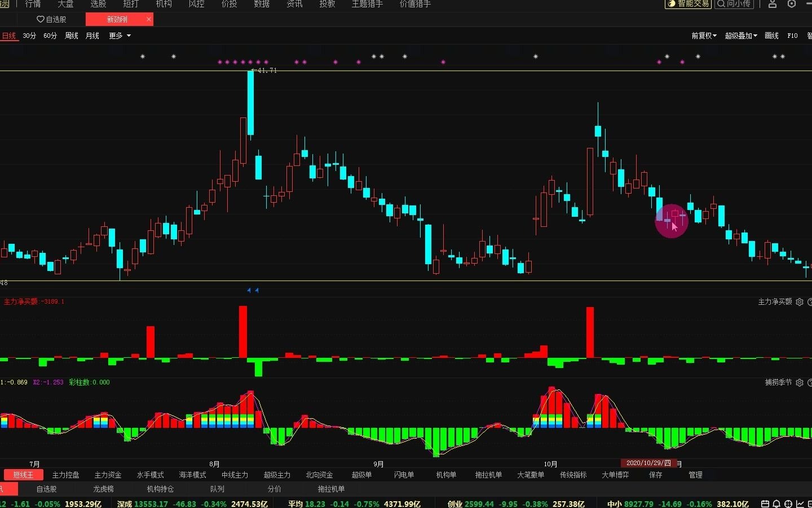Select 主力控盘 indicator template
Viewport: 812px width, 508px height.
coord(66,475)
